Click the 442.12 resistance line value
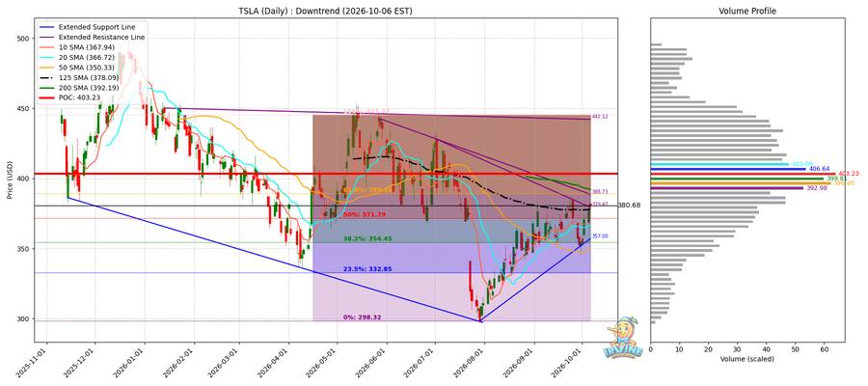 tap(600, 117)
